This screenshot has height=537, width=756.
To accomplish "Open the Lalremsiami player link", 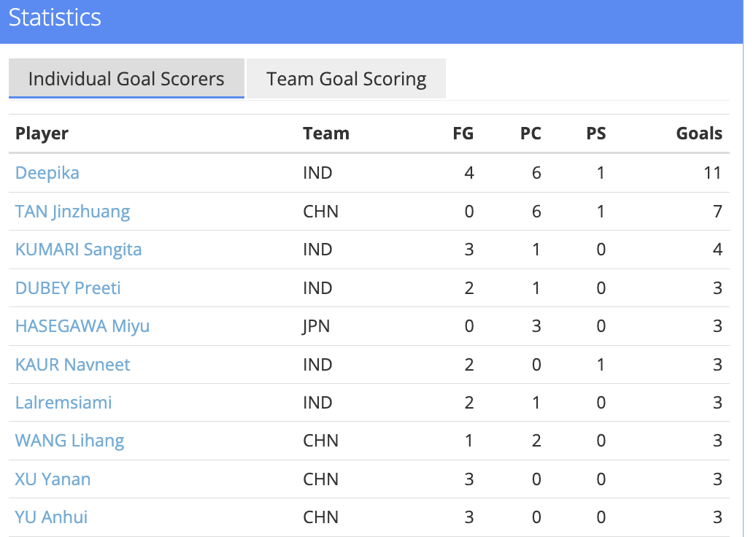I will pyautogui.click(x=63, y=403).
